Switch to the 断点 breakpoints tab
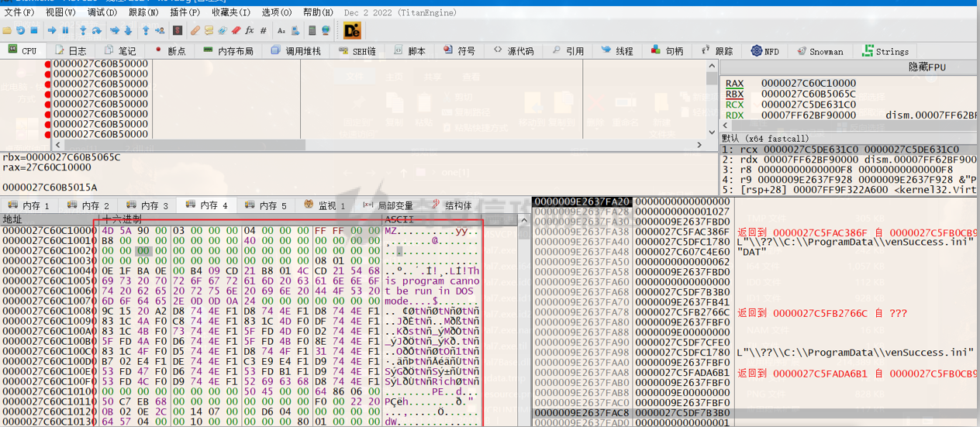 coord(170,50)
